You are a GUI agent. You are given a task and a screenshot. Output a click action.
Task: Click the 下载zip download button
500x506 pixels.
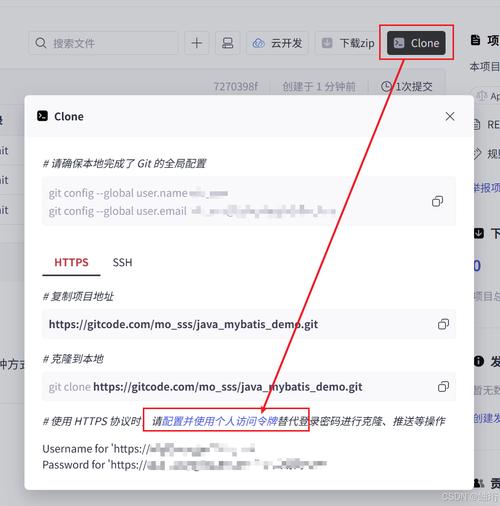347,43
